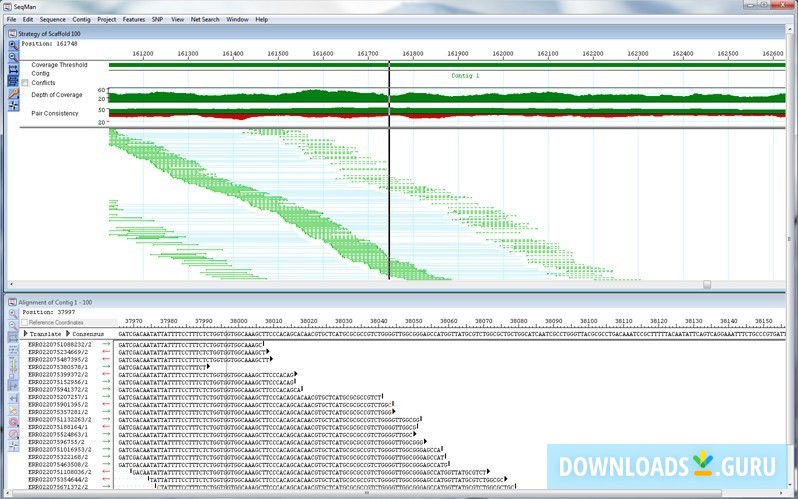Click the Strategy view horizontal scrollbar thumb
This screenshot has width=798, height=499.
tap(707, 284)
